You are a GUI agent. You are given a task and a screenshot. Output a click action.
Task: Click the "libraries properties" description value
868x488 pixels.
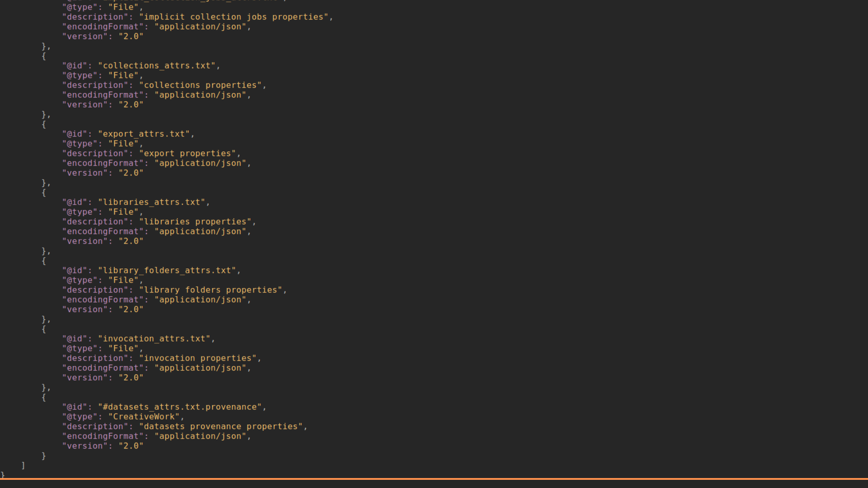coord(195,222)
